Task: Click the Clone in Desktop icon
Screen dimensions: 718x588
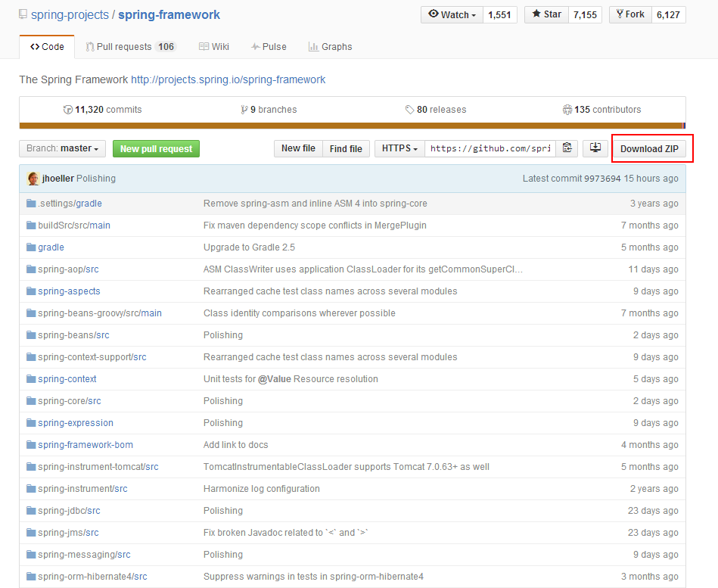Action: 595,148
